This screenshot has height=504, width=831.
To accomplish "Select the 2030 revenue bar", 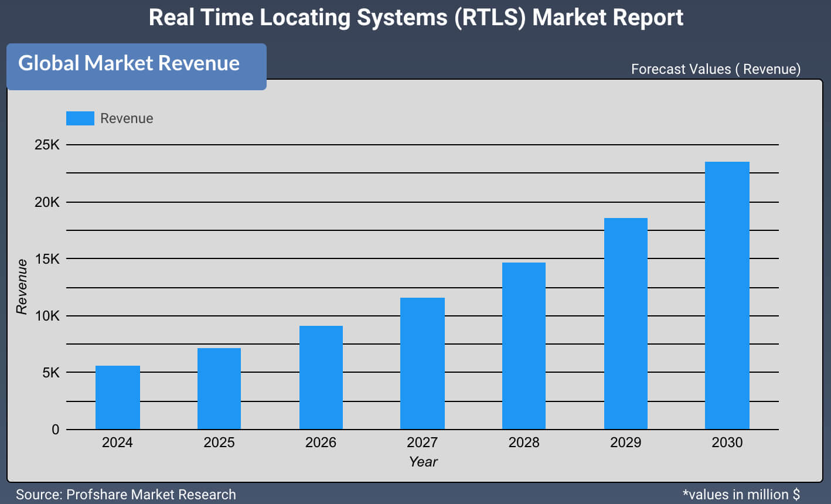I will [727, 295].
